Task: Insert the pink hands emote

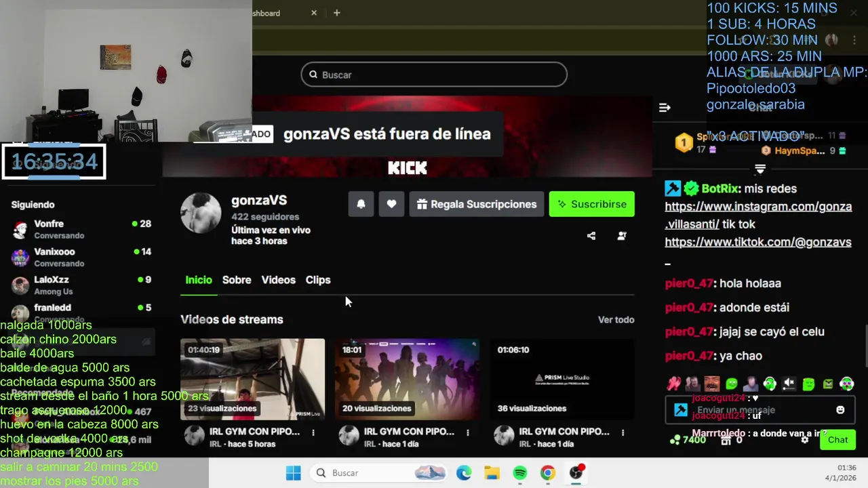Action: pos(673,384)
